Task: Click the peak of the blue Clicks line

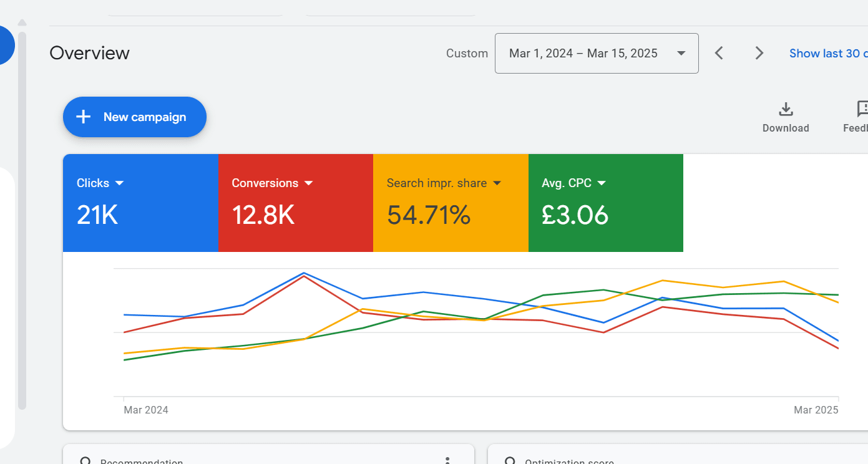Action: tap(304, 273)
